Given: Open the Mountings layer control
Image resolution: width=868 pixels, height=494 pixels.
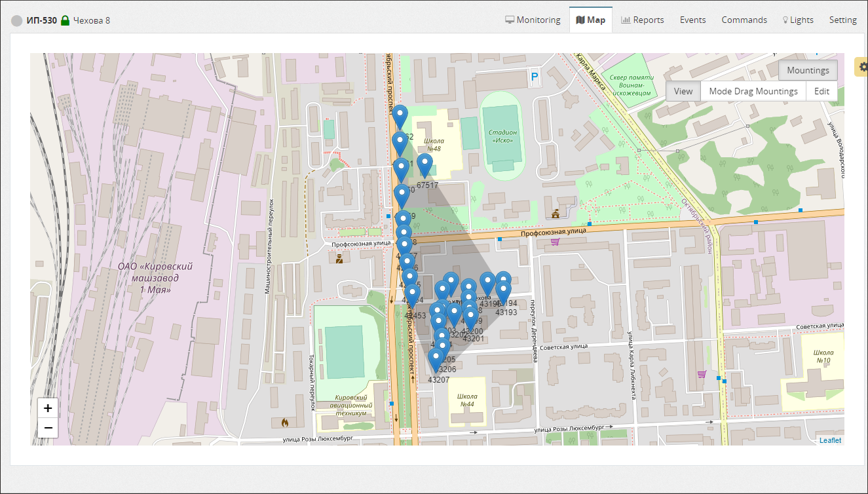Looking at the screenshot, I should coord(808,70).
